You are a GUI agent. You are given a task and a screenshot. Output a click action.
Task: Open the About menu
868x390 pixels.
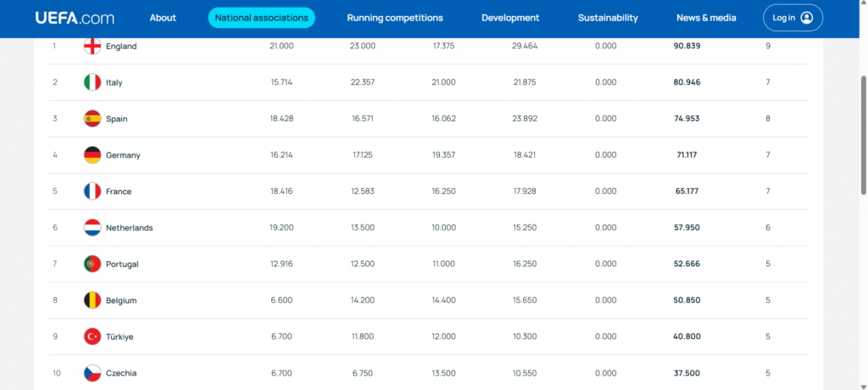click(163, 18)
